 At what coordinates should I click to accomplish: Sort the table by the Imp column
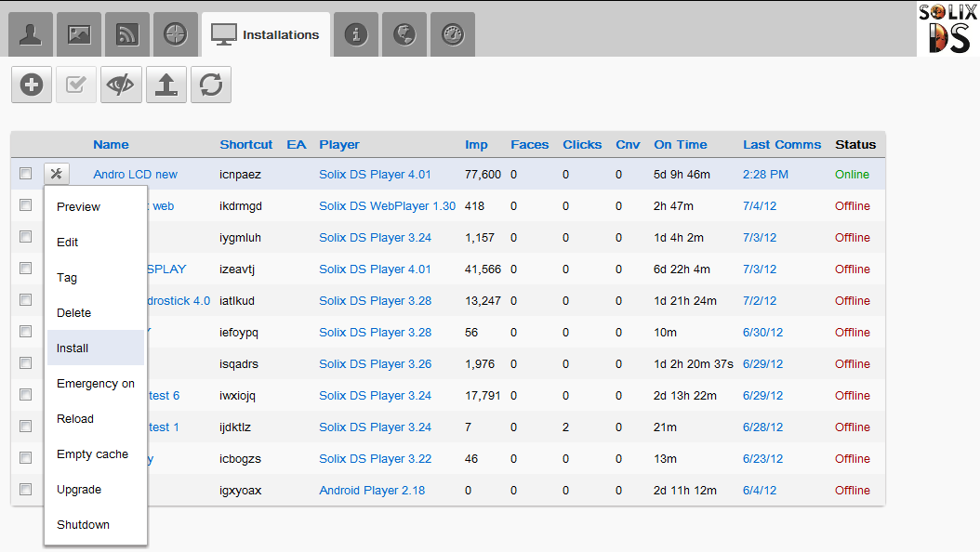(476, 145)
